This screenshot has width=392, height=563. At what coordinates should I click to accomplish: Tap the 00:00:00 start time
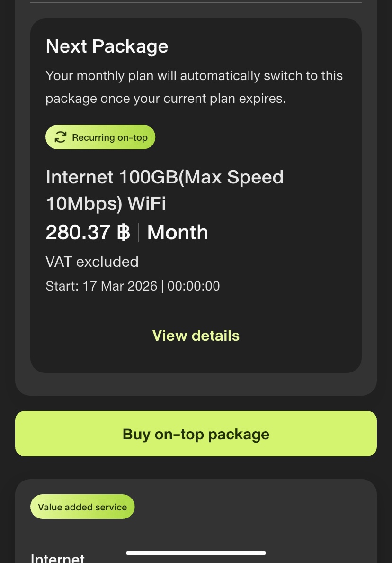[x=194, y=286]
